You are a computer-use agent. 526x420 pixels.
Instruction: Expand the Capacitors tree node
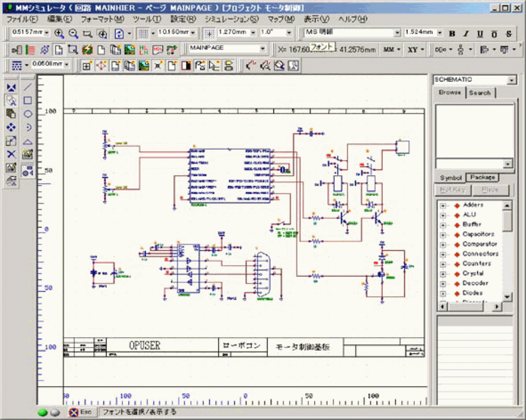pyautogui.click(x=443, y=235)
